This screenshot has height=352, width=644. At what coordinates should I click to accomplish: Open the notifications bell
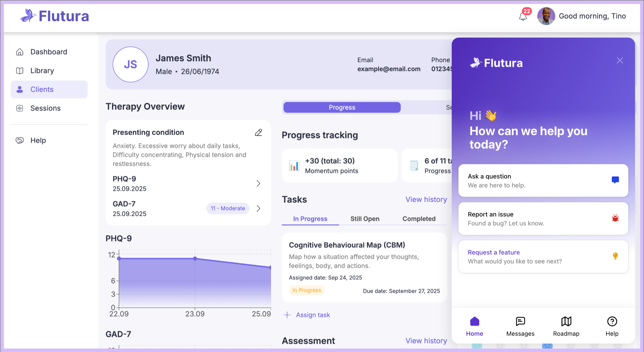[523, 16]
